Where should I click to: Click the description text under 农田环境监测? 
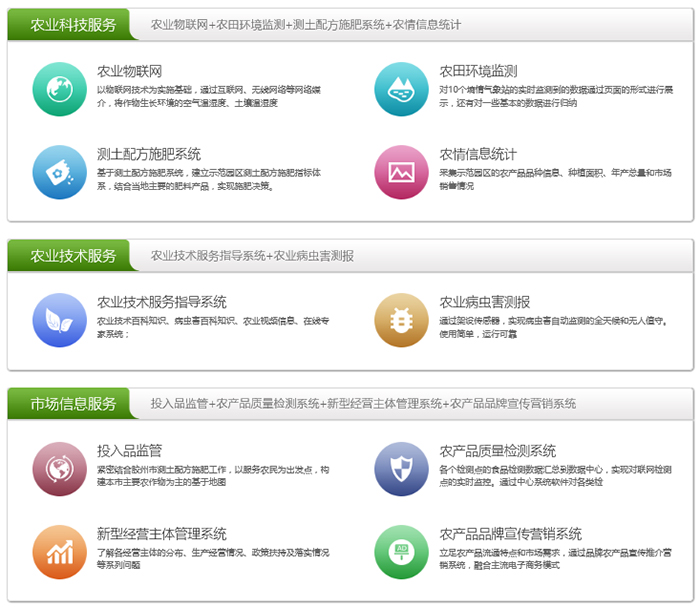[x=556, y=96]
